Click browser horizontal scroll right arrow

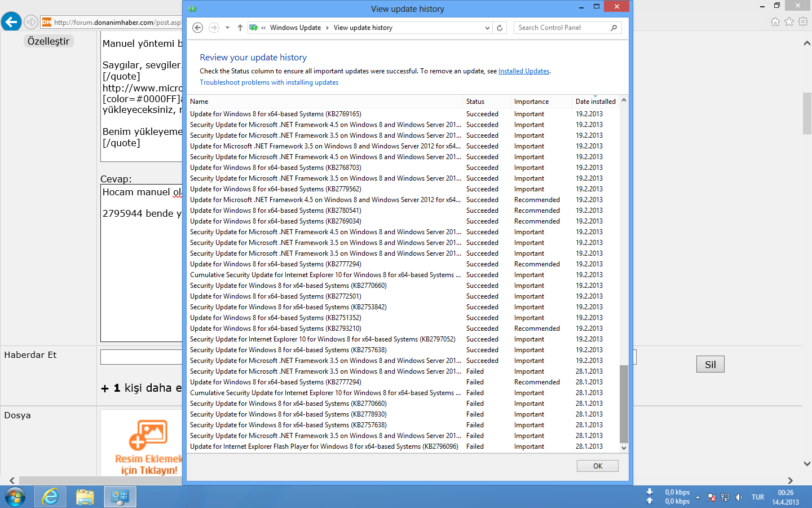(790, 480)
